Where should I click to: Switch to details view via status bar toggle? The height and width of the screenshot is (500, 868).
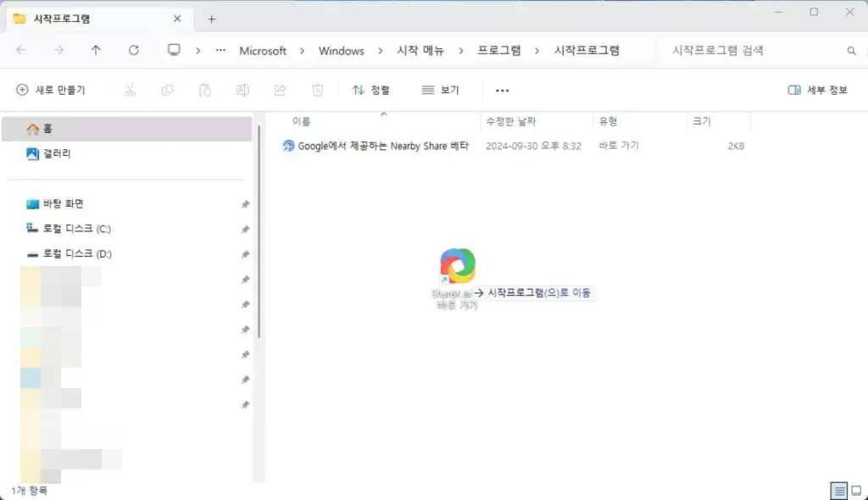[838, 491]
